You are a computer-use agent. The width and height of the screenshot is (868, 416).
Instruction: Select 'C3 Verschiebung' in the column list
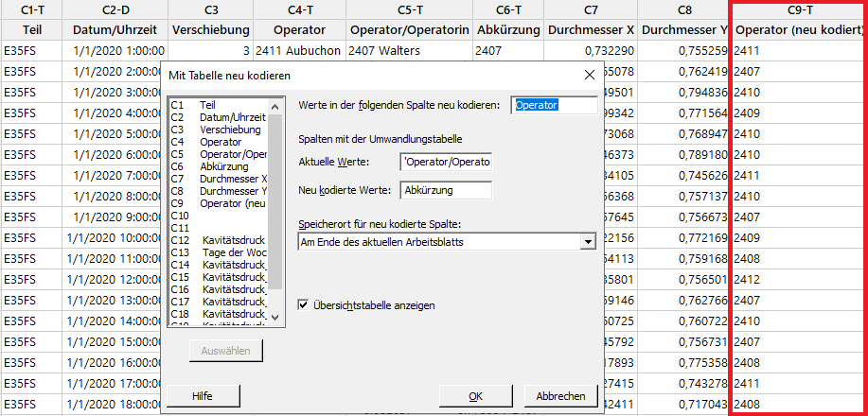(219, 130)
